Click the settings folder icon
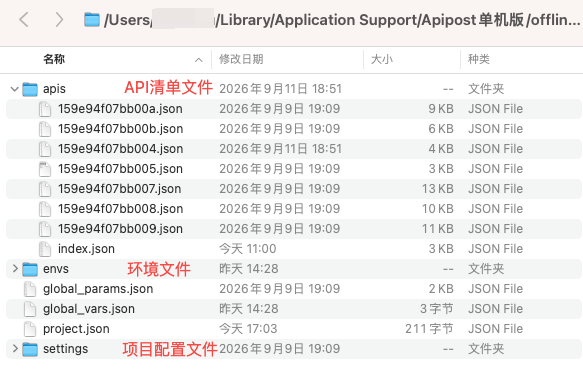 point(30,349)
